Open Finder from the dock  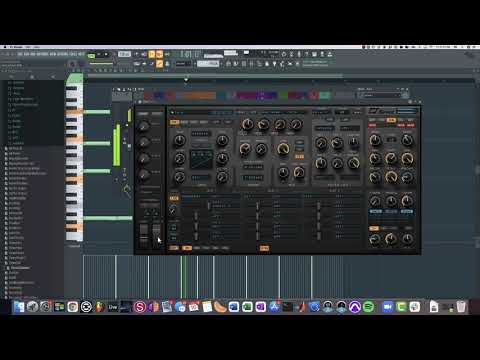(19, 307)
